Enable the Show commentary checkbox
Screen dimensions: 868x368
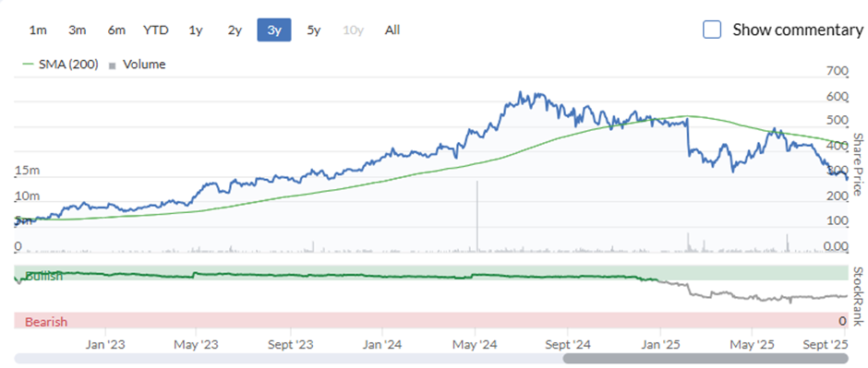(x=712, y=30)
